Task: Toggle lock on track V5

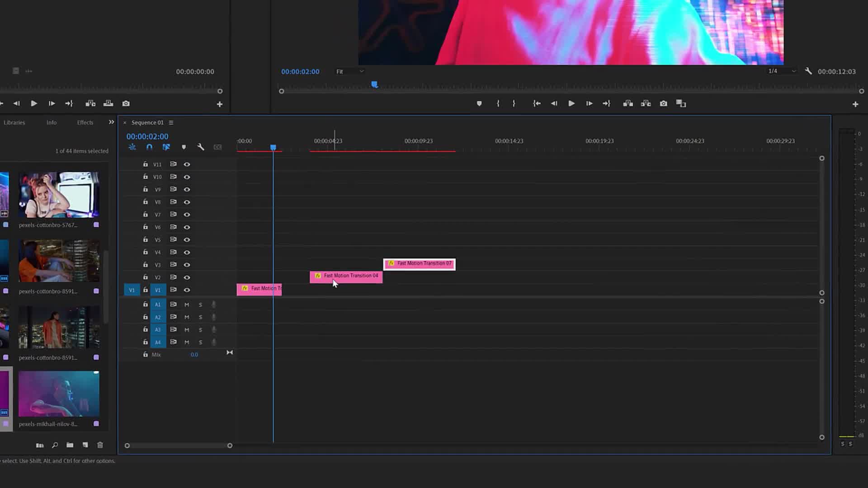Action: (146, 239)
